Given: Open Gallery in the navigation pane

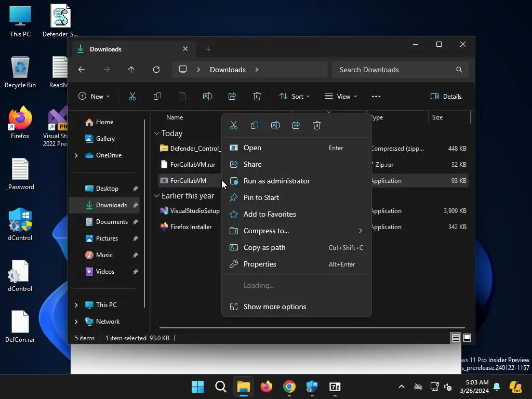Looking at the screenshot, I should (105, 138).
